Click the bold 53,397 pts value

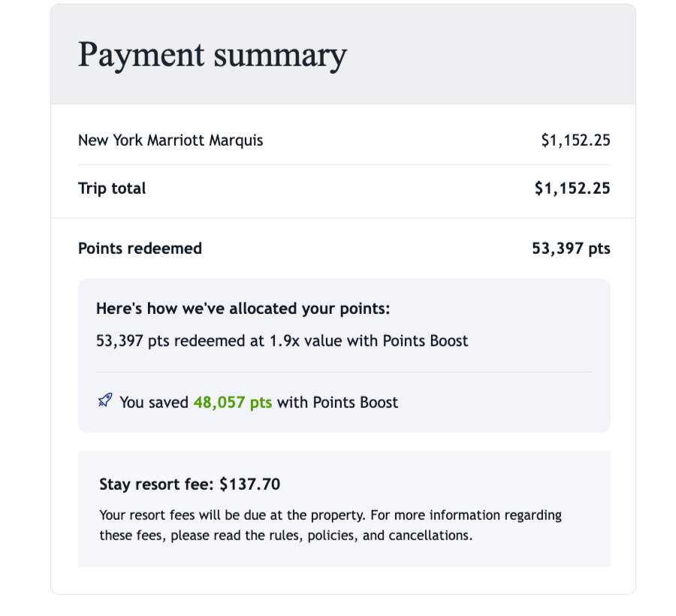(x=571, y=249)
